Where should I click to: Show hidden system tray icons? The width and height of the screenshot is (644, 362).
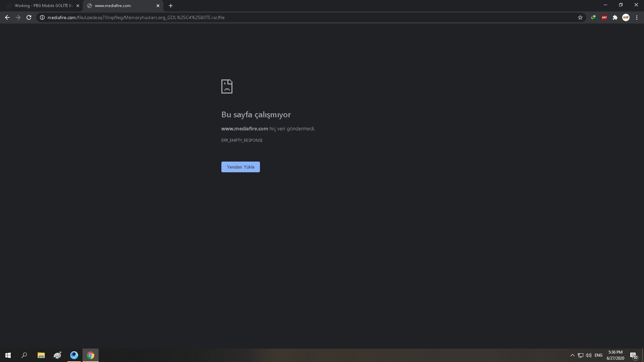pos(572,355)
